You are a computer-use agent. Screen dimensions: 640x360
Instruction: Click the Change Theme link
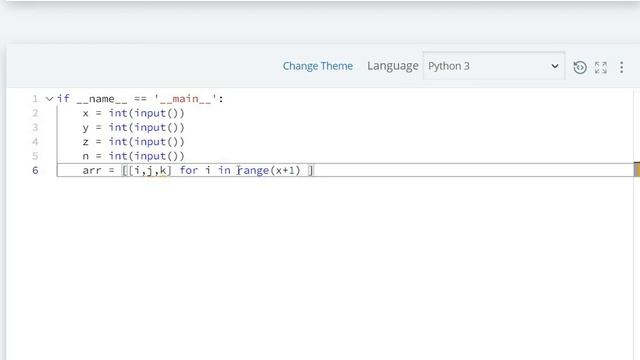318,66
